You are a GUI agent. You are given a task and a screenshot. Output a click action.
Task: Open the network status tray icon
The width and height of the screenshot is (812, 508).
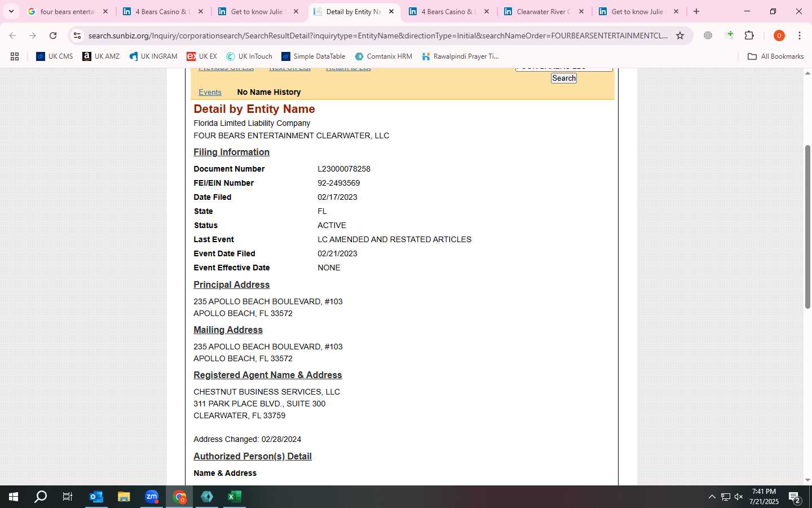726,497
